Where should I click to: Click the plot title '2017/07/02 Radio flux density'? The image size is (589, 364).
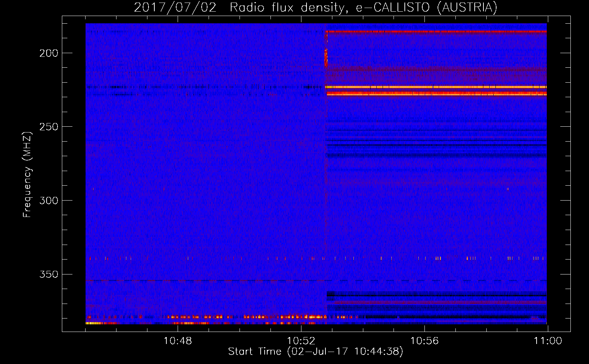pos(239,7)
